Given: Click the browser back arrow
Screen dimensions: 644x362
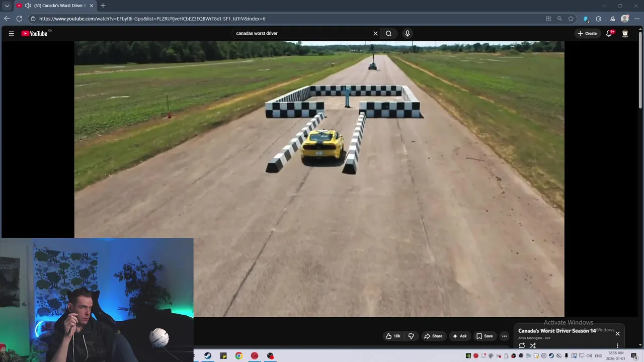Looking at the screenshot, I should coord(7,19).
